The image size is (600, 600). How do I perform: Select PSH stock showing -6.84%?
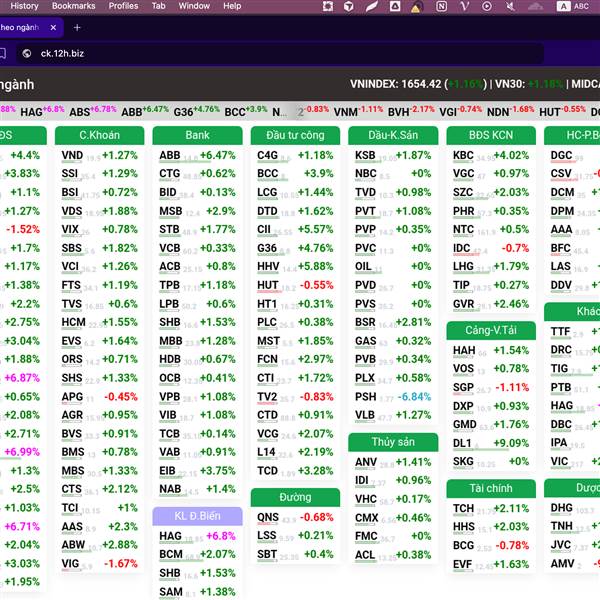(x=393, y=397)
